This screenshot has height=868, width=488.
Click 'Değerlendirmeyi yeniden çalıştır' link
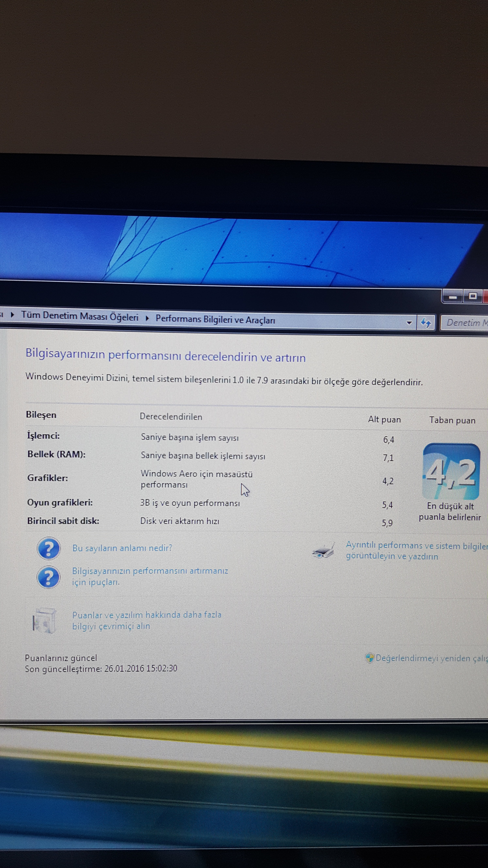[x=432, y=658]
